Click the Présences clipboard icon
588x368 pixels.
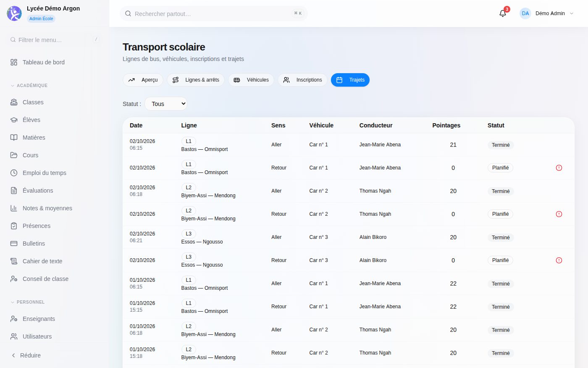coord(14,226)
